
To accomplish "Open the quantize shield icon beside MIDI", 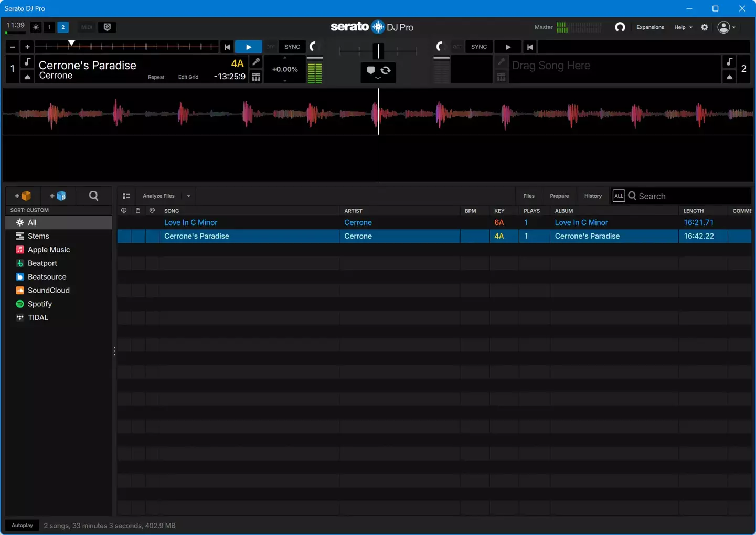I will [x=107, y=27].
